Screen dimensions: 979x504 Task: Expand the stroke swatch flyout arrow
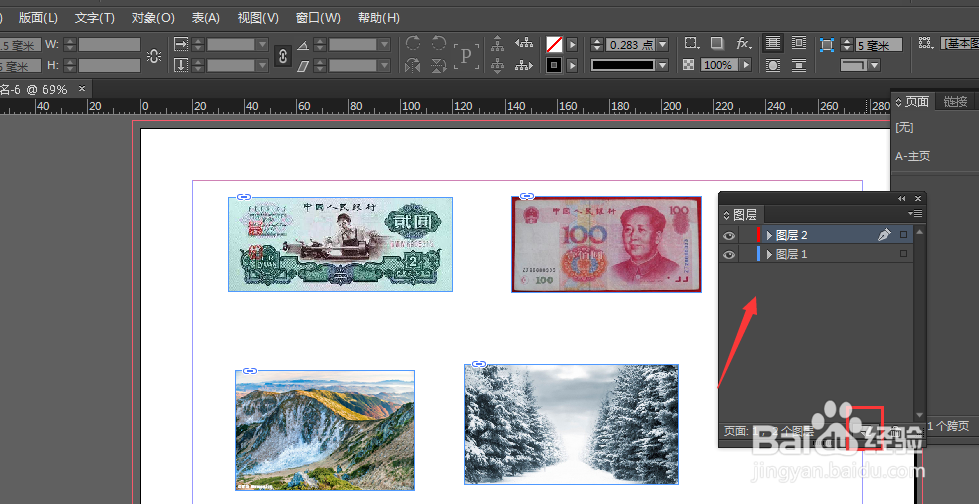coord(572,65)
